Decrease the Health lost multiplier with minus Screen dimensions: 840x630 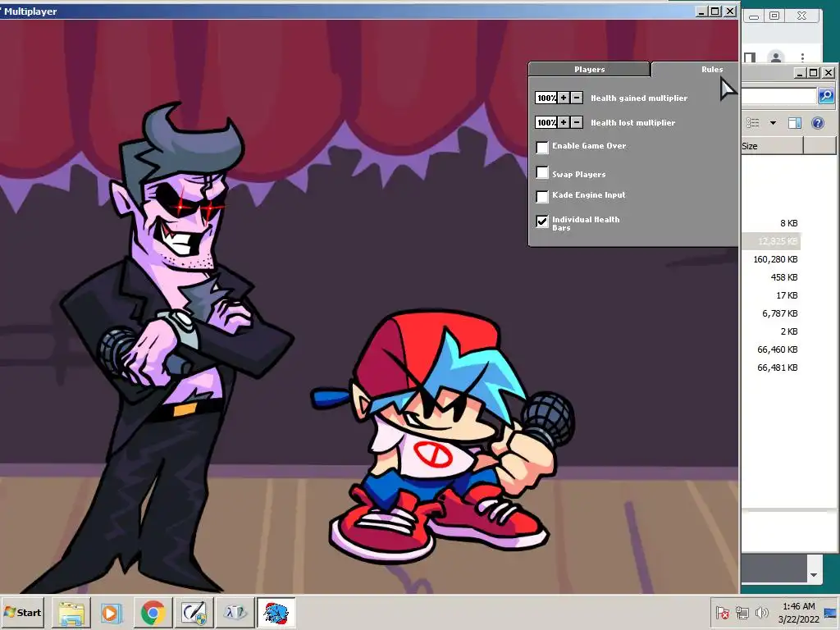click(577, 122)
